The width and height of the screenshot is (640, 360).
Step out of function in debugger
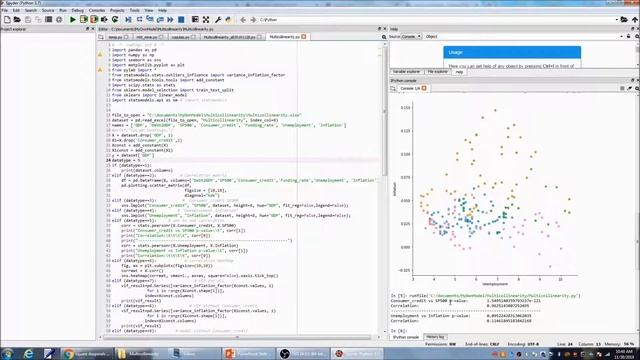click(160, 20)
